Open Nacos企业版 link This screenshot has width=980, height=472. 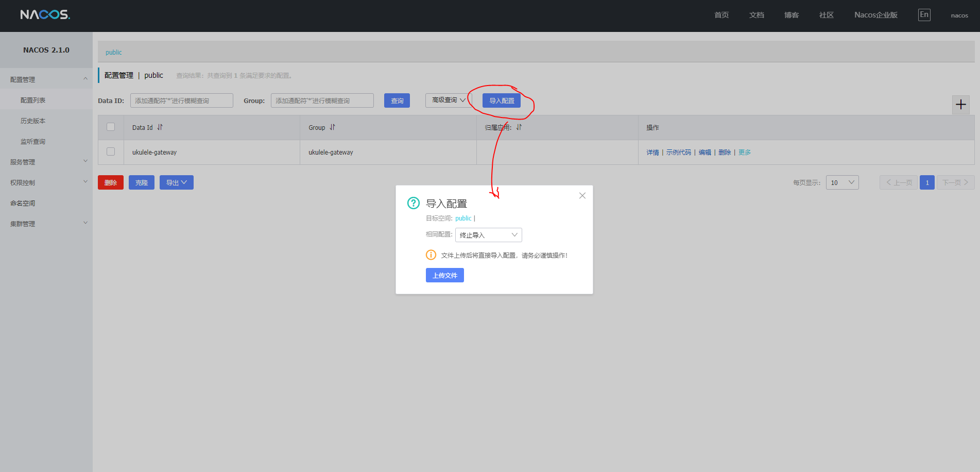point(876,15)
